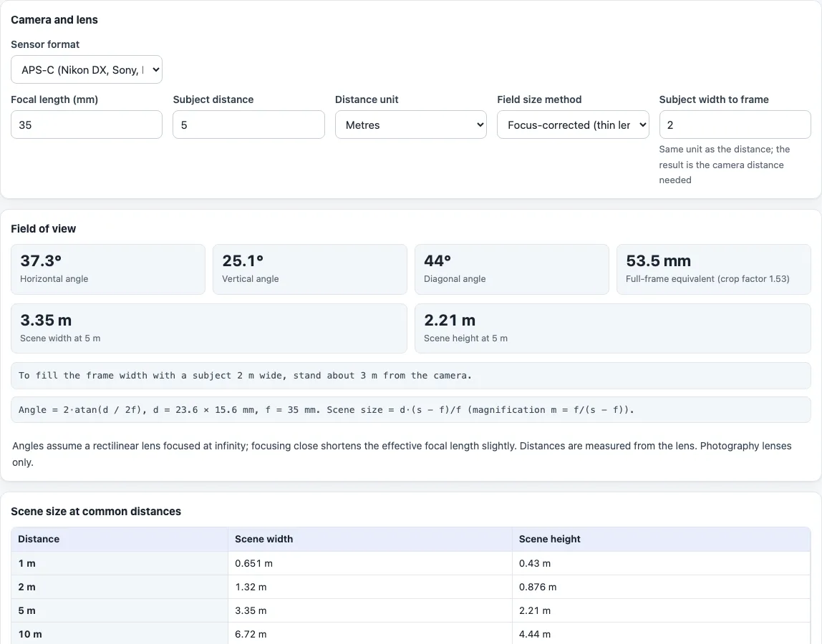Viewport: 822px width, 644px height.
Task: Click the 'Same unit as the distance' hint text
Action: click(725, 165)
